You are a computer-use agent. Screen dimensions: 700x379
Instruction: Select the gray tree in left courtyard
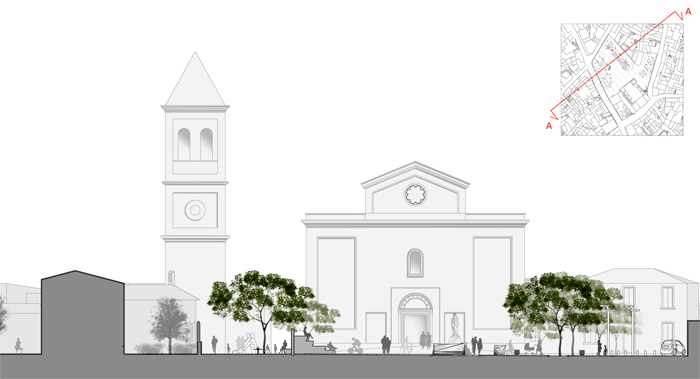[x=169, y=325]
